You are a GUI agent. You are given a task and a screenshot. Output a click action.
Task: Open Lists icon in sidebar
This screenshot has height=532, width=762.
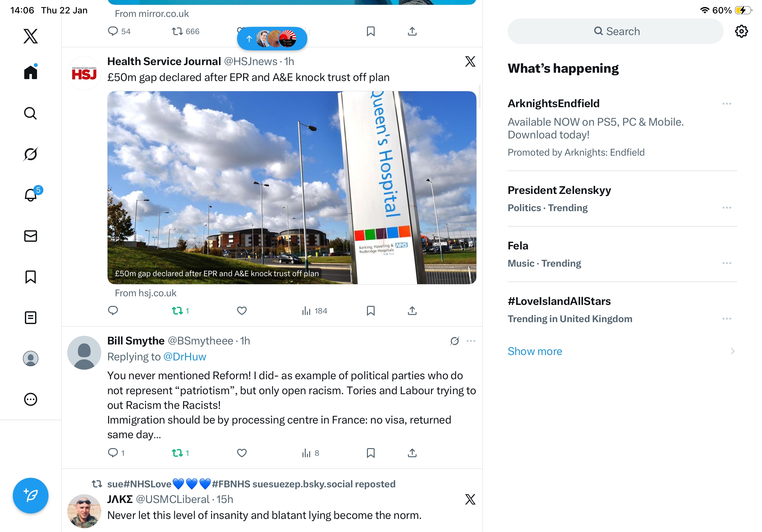(x=31, y=317)
